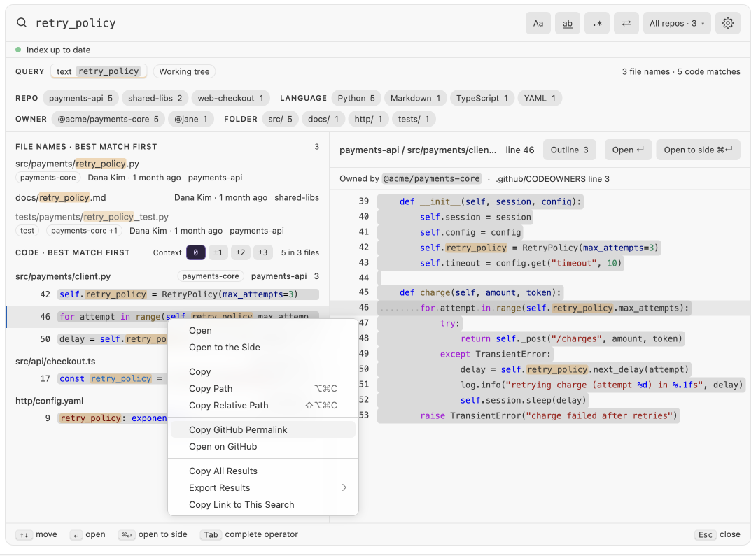Click .github/CODEOWNERS line 3 link

[552, 179]
